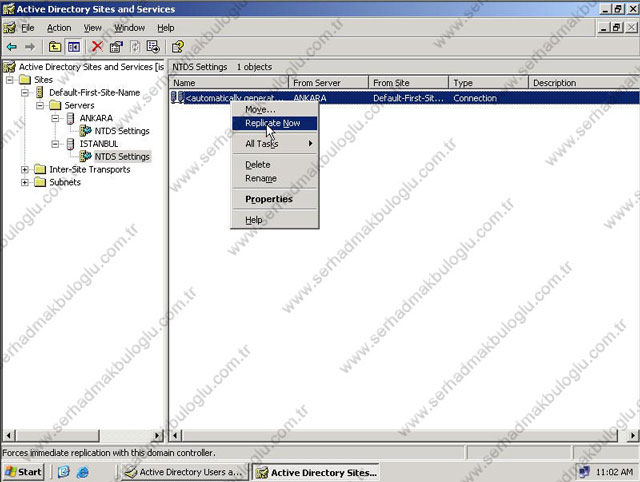Select ANKARA in the From Server column

coord(310,98)
